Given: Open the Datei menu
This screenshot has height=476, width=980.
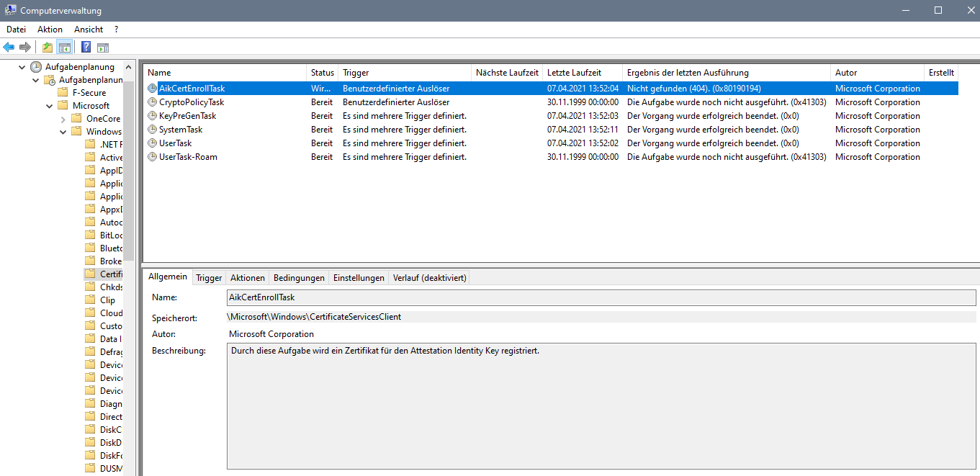Looking at the screenshot, I should (x=16, y=30).
